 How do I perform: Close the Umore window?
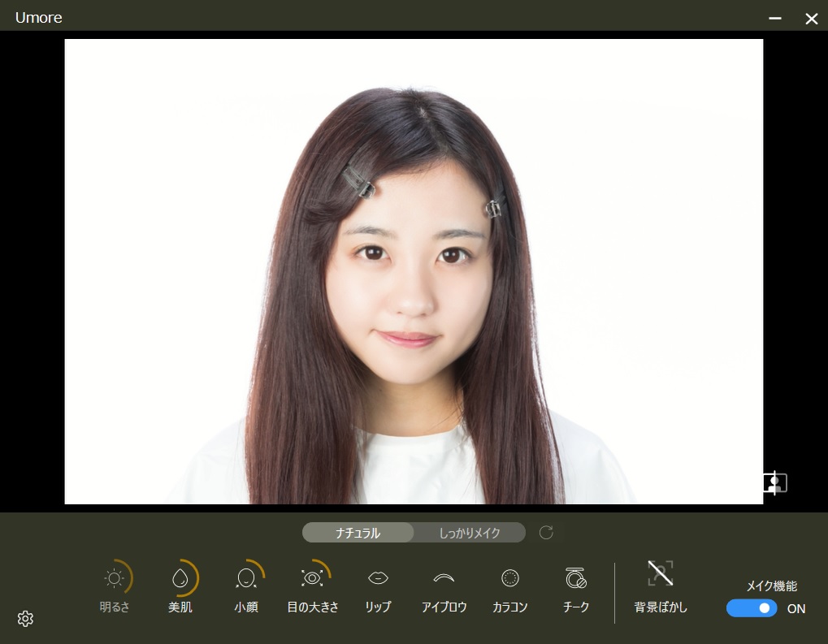[811, 18]
